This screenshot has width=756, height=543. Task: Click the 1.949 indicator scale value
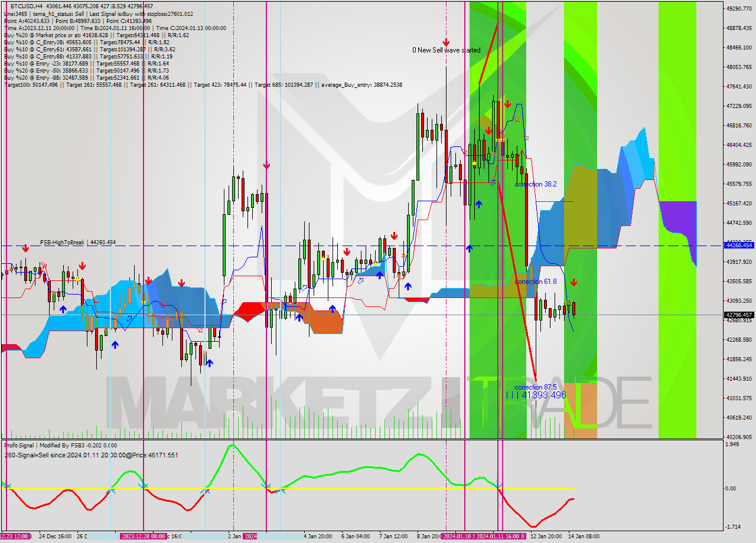coord(731,444)
